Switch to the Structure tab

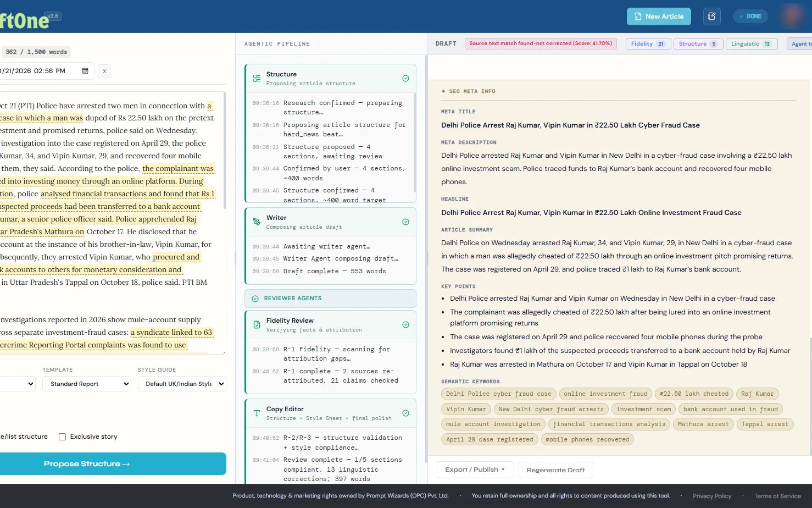[698, 44]
